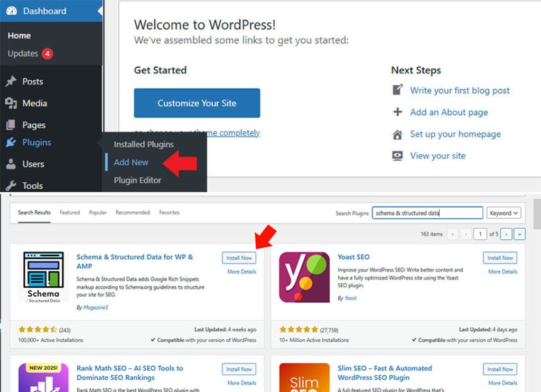541x392 pixels.
Task: Open the Dashboard gauge icon
Action: click(x=12, y=11)
